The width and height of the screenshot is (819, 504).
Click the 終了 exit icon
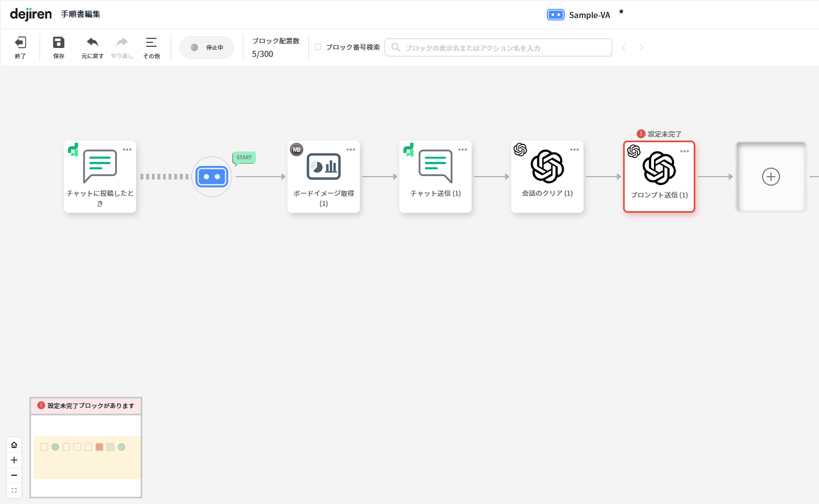(x=20, y=43)
